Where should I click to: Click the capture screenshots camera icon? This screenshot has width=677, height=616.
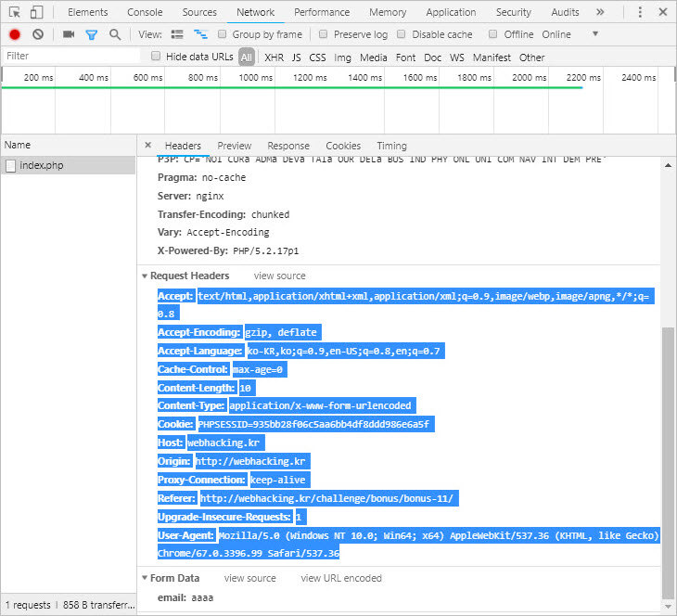coord(69,34)
